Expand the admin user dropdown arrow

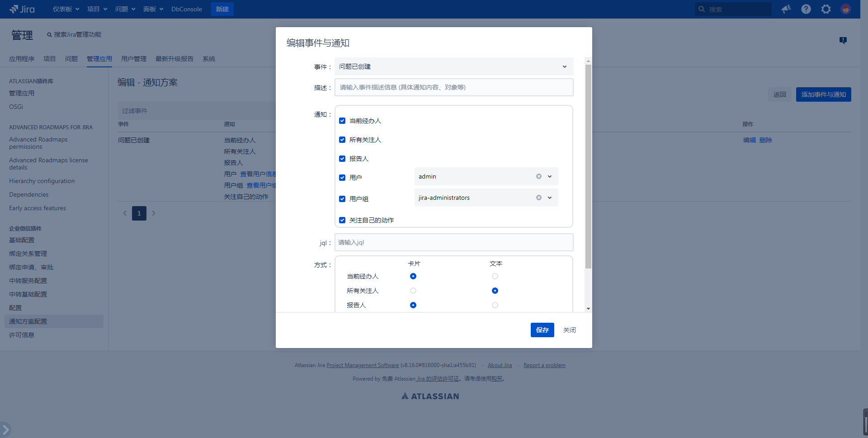click(550, 176)
